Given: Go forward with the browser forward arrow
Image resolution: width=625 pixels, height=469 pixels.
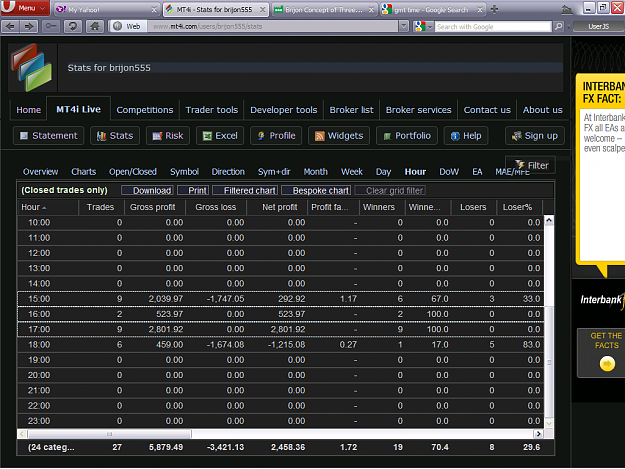Looking at the screenshot, I should [29, 26].
